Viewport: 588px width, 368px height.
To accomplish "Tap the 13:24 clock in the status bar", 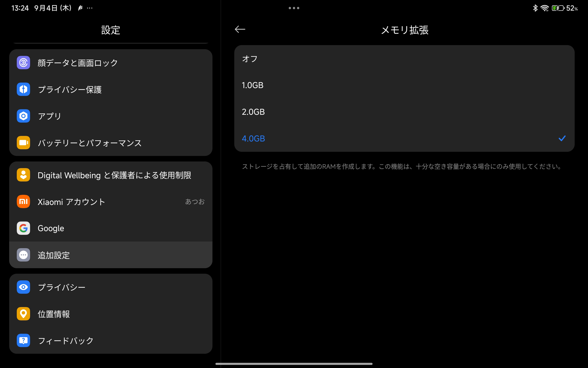I will [20, 8].
